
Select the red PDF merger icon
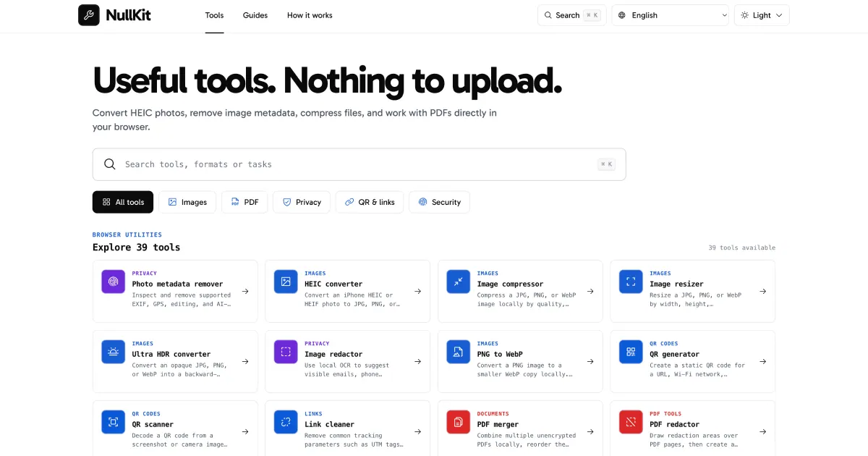[459, 422]
